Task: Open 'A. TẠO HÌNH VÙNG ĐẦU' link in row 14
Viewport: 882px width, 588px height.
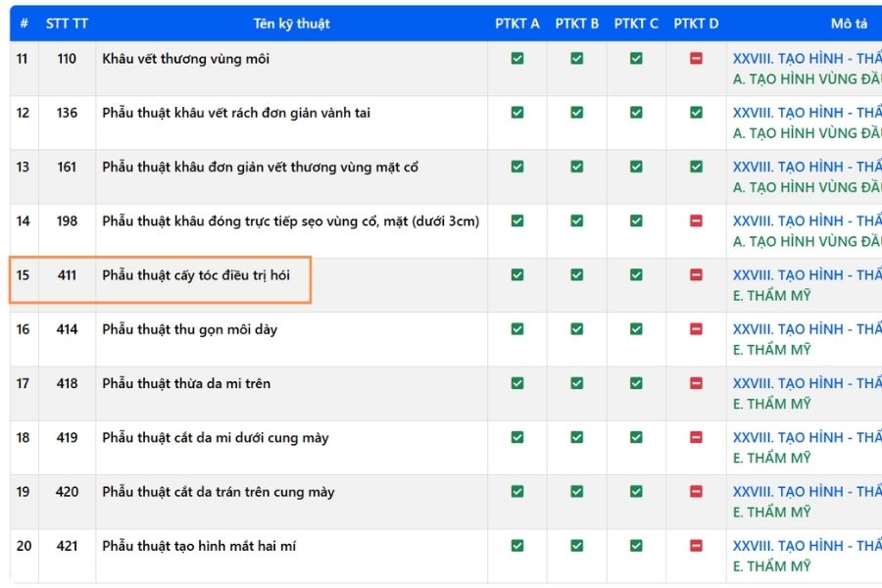Action: point(807,241)
